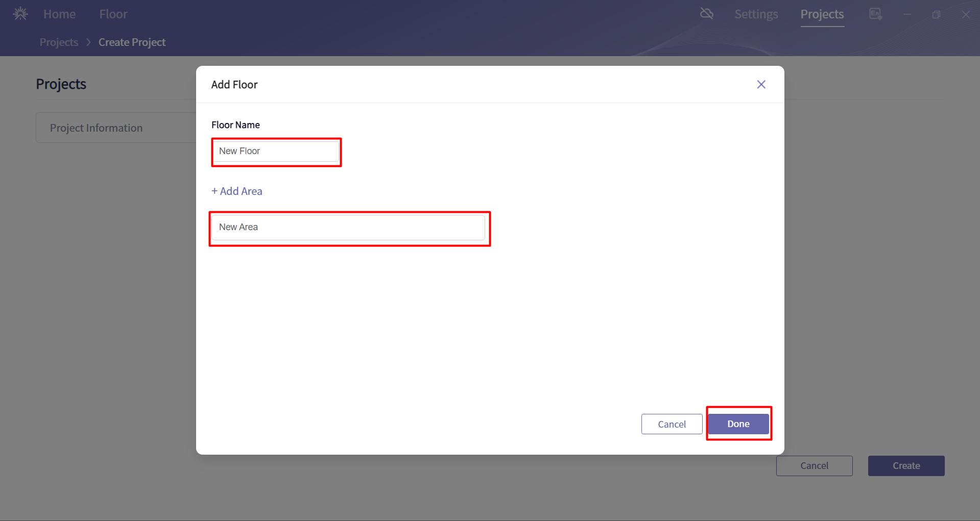Open the language selector icon

875,14
